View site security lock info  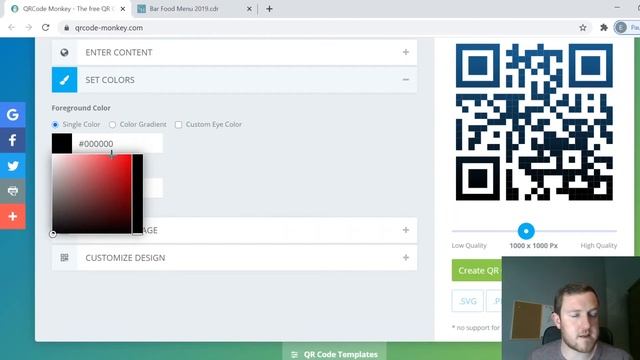tap(67, 28)
